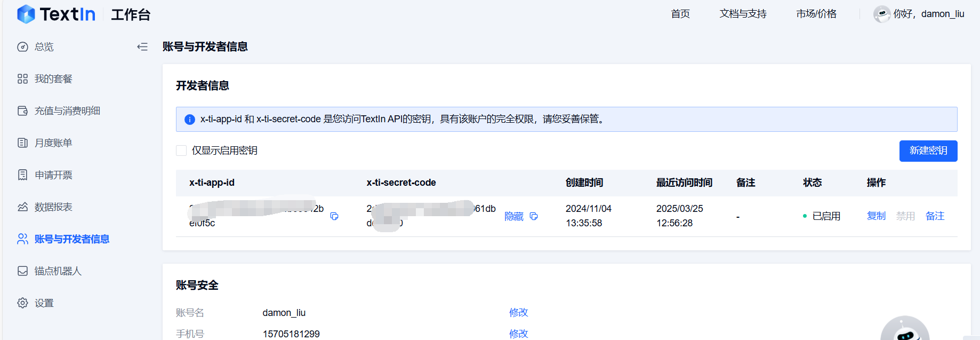Toggle 仅显示启用密钥 checkbox
The height and width of the screenshot is (340, 980).
(181, 151)
